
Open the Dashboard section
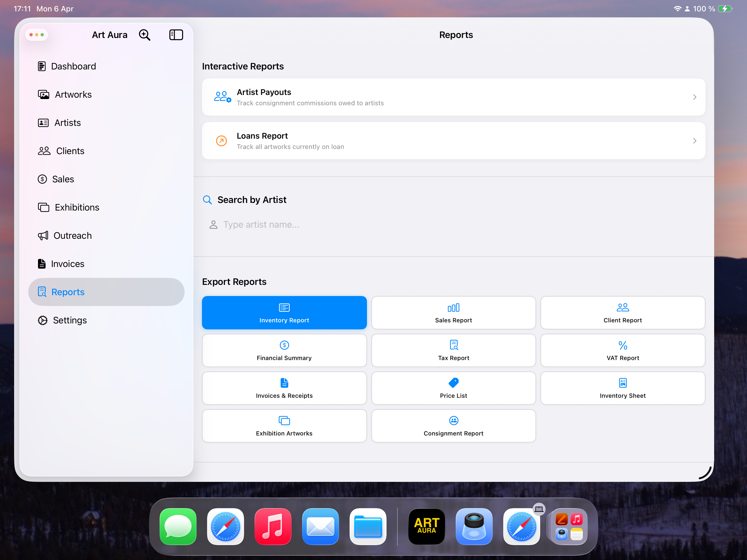tap(106, 66)
